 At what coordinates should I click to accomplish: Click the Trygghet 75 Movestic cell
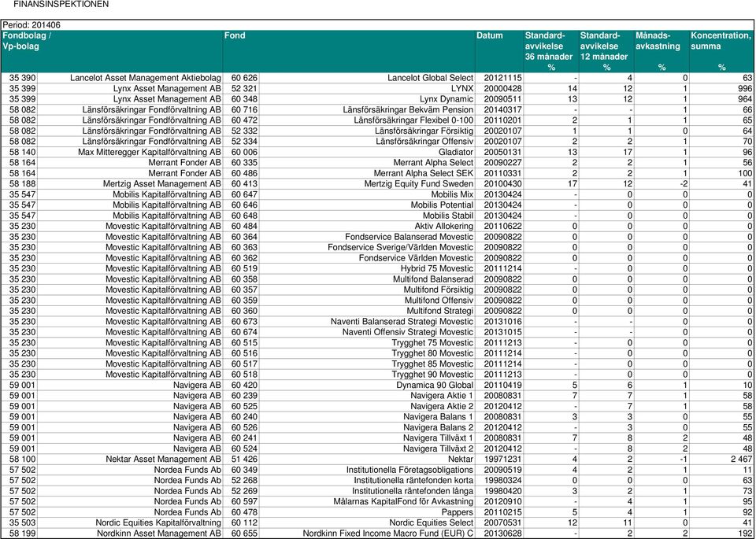click(366, 343)
